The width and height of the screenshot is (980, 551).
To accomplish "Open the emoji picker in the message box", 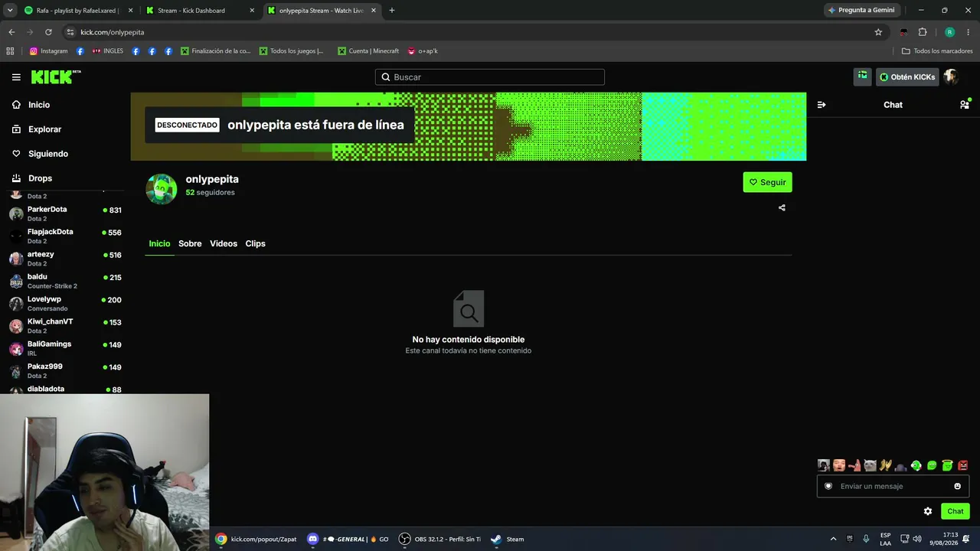I will click(957, 486).
